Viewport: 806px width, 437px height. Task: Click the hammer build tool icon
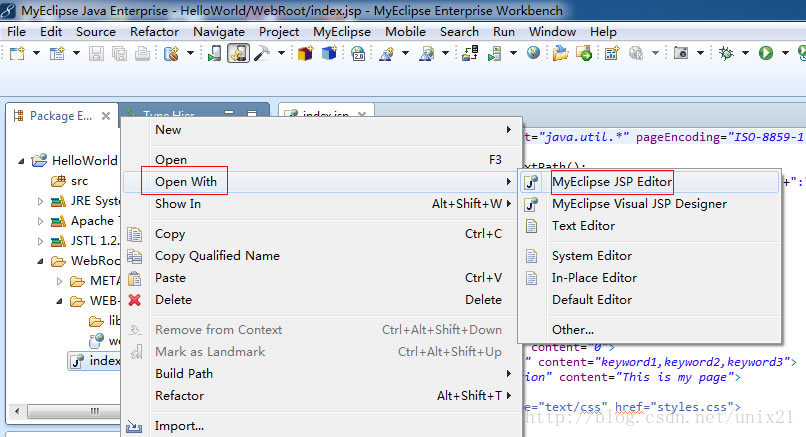click(x=262, y=53)
